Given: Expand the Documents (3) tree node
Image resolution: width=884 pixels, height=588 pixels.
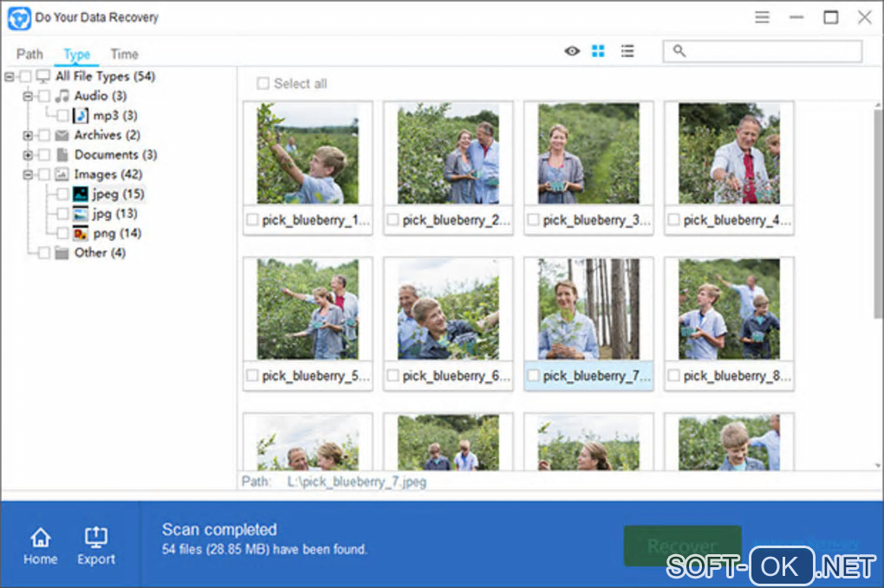Looking at the screenshot, I should pyautogui.click(x=29, y=155).
